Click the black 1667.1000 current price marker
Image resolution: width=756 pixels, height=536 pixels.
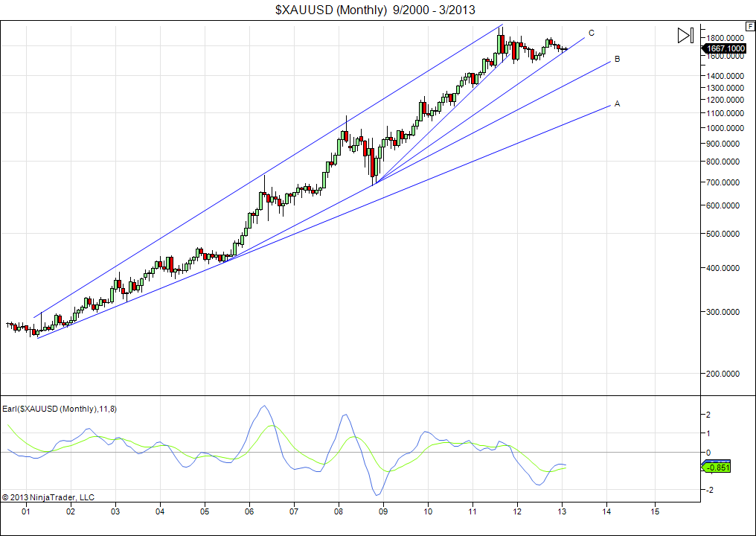click(725, 48)
